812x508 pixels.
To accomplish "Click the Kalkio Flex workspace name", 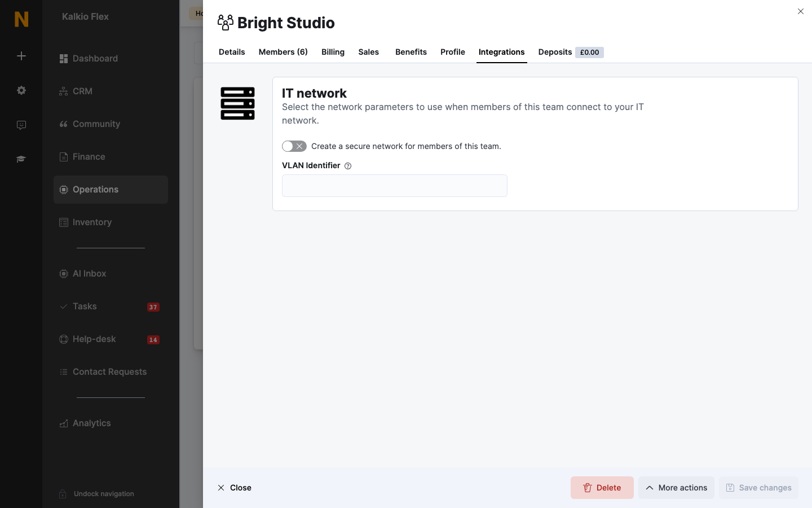I will point(85,16).
